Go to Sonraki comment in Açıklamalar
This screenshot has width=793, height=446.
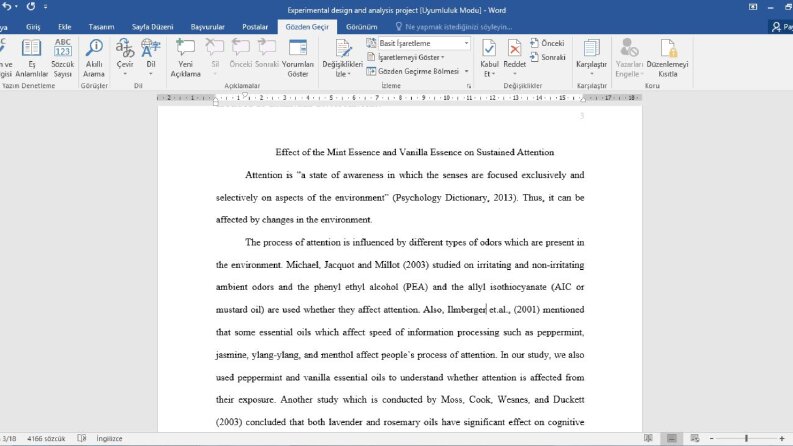pyautogui.click(x=267, y=54)
